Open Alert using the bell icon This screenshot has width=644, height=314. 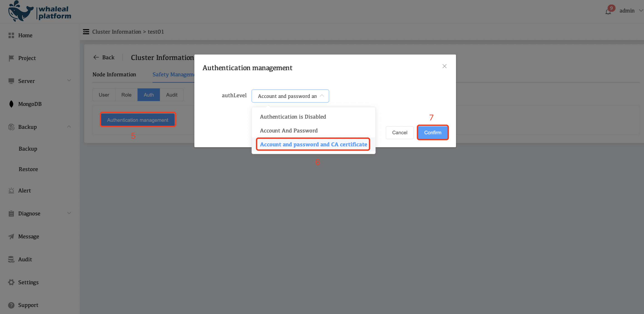(x=11, y=190)
